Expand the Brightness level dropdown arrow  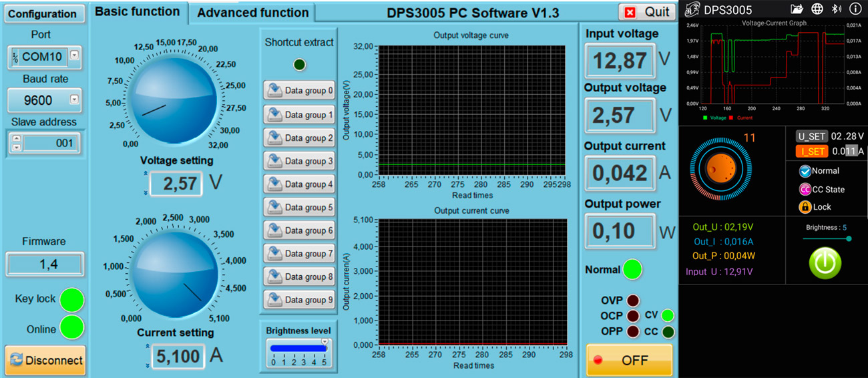point(324,342)
